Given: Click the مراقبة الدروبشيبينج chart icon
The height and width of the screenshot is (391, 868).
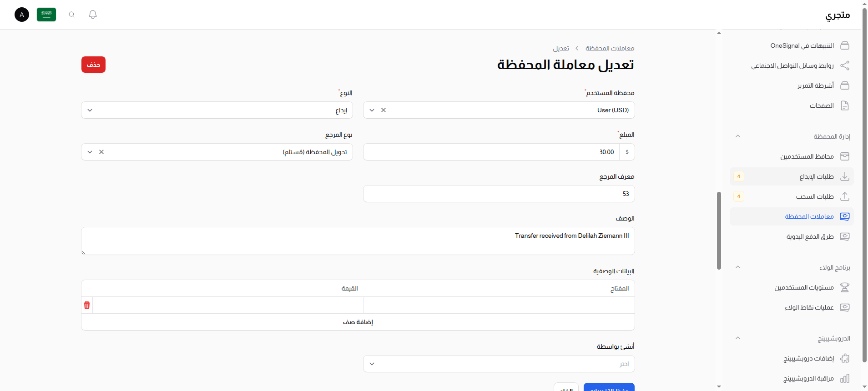Looking at the screenshot, I should click(x=845, y=378).
